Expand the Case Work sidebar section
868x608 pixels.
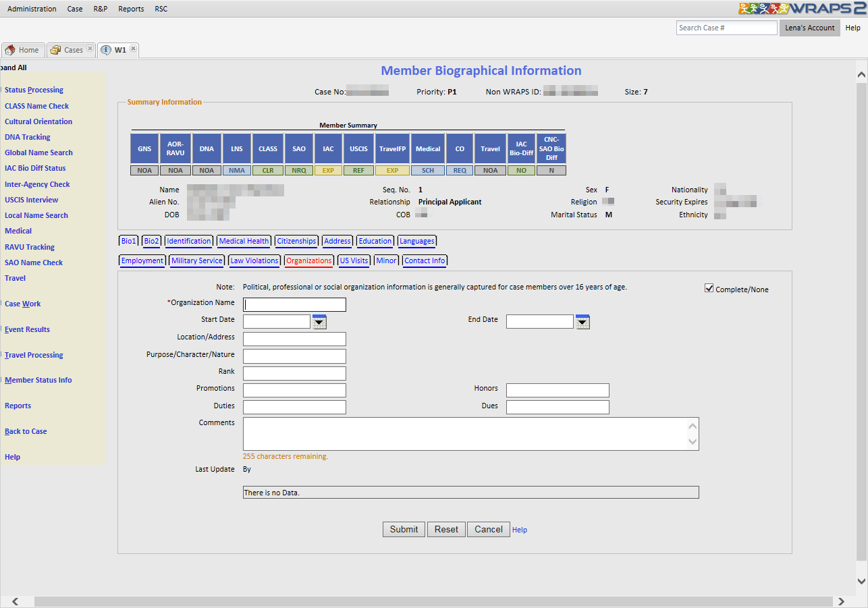tap(22, 304)
